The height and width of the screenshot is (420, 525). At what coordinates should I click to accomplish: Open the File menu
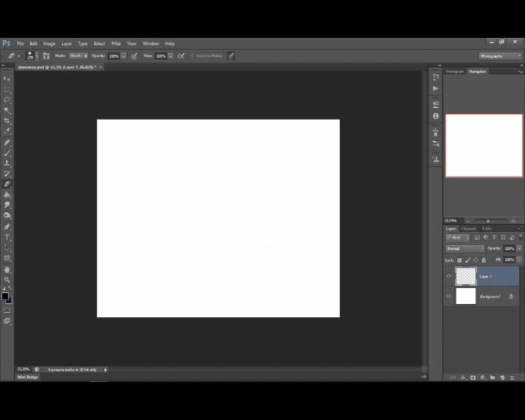coord(20,44)
